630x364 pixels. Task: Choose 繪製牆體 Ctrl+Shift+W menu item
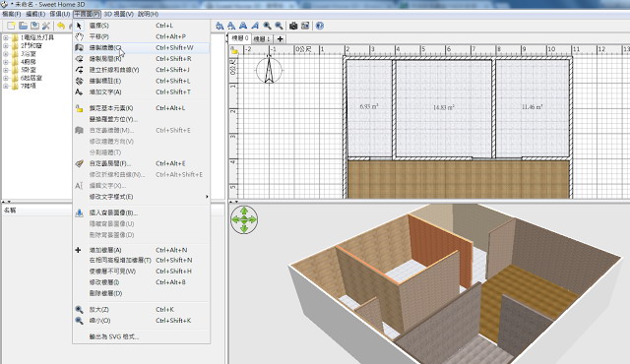(x=141, y=48)
